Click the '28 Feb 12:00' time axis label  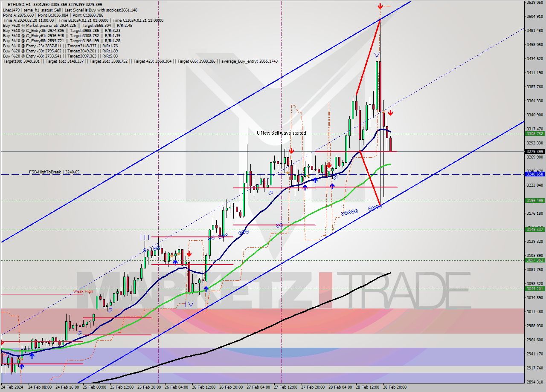tap(367, 387)
